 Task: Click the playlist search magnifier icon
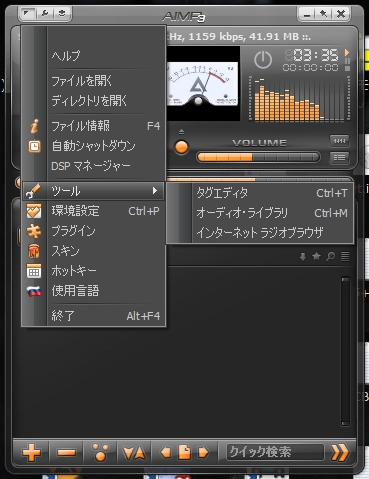coord(330,256)
